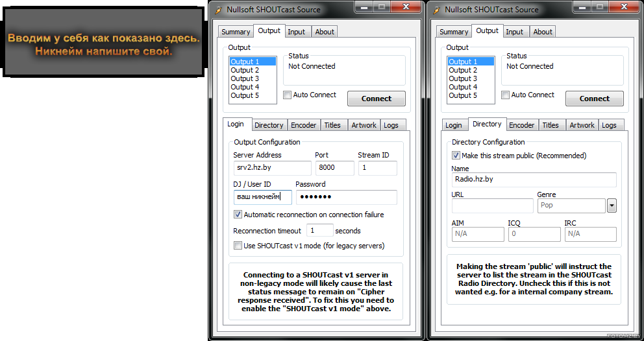The width and height of the screenshot is (644, 341).
Task: Open Summary tab in left window
Action: click(x=236, y=32)
